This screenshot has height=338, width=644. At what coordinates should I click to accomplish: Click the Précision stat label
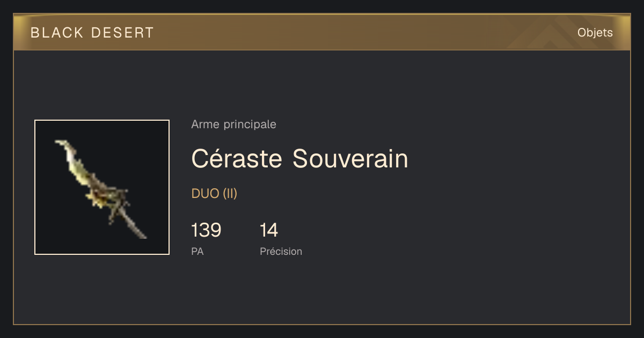tap(281, 251)
